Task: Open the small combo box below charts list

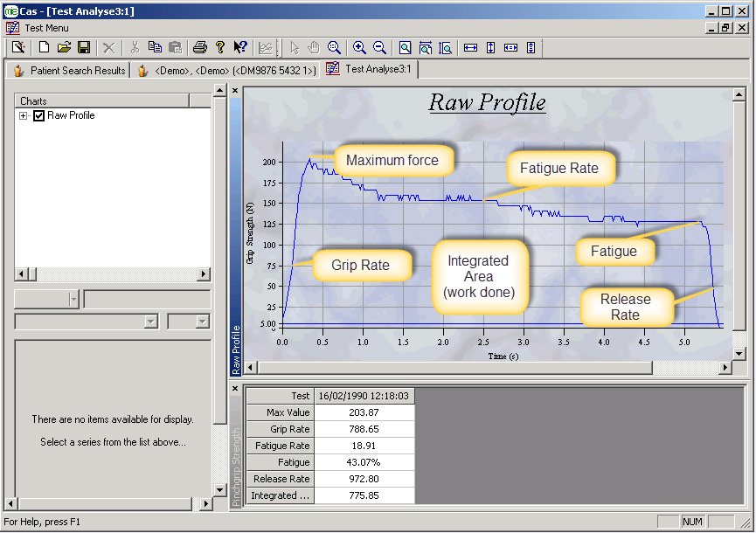Action: click(73, 300)
